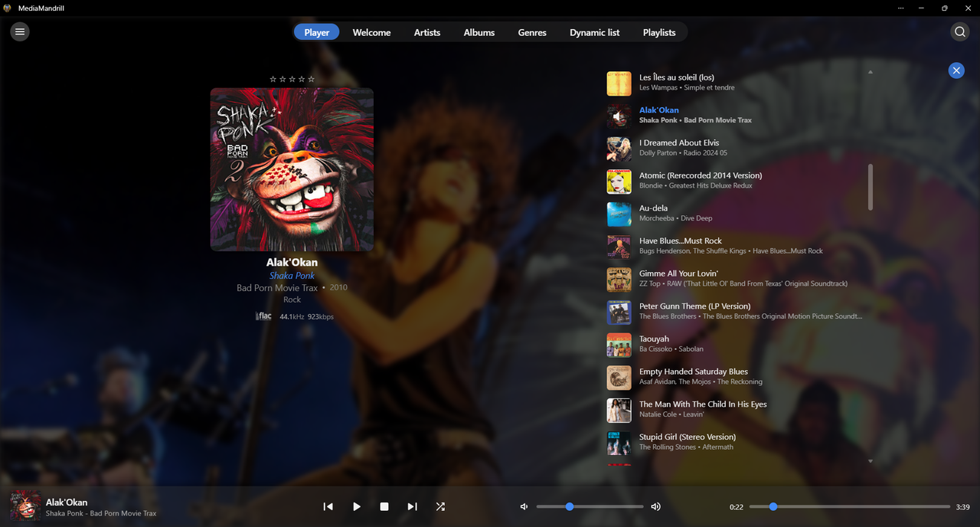Select the Have Blues...Must Rock track
980x527 pixels.
tap(737, 246)
